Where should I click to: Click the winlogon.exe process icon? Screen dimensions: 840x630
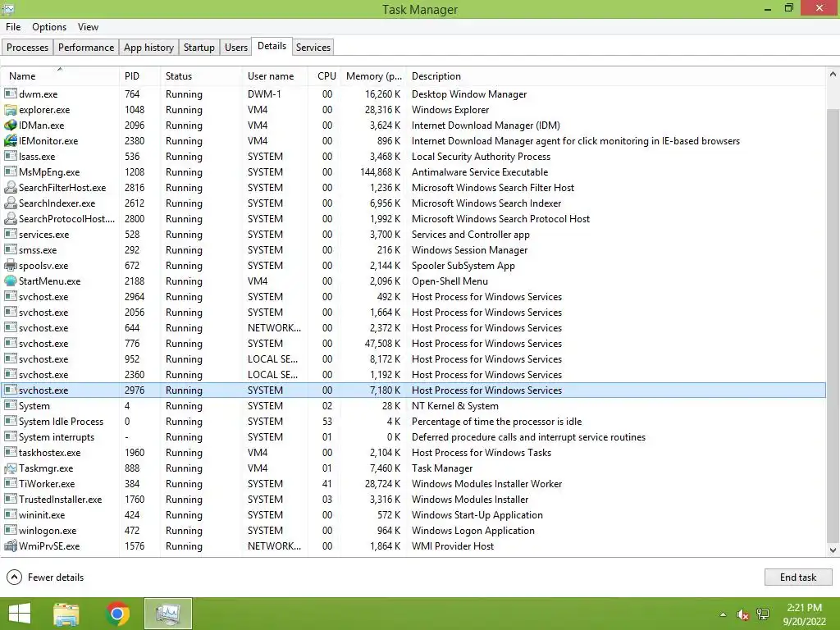coord(10,530)
